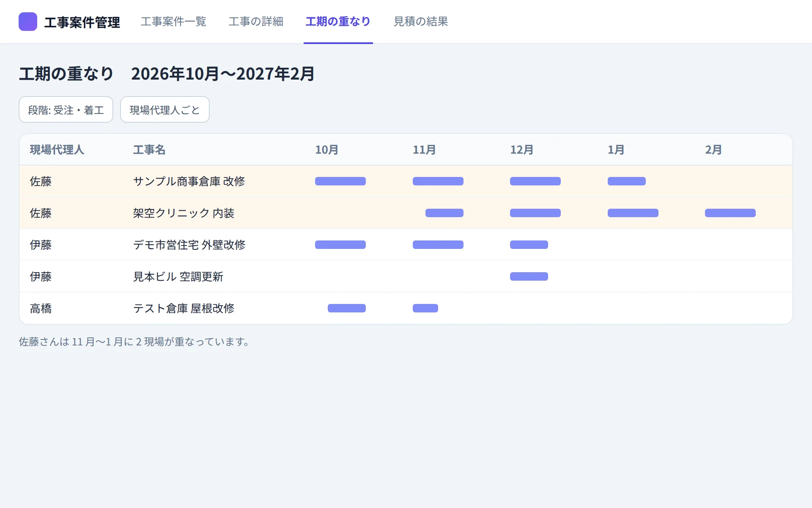This screenshot has height=508, width=812.
Task: Click the 1月 column header
Action: (616, 150)
